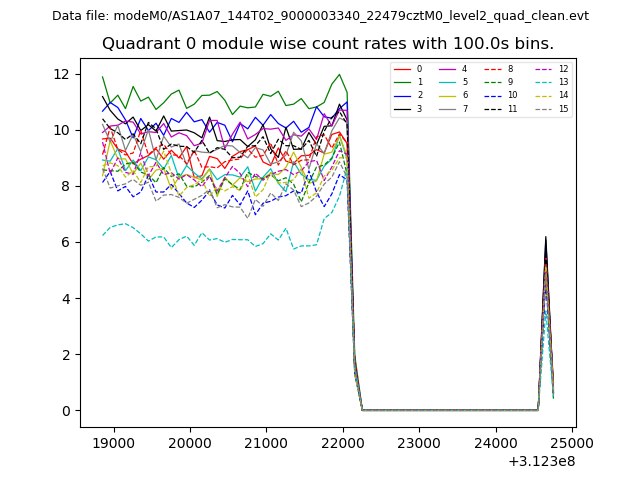This screenshot has height=480, width=640.
Task: Click the 25000 tick label on the x-axis
Action: coord(572,443)
